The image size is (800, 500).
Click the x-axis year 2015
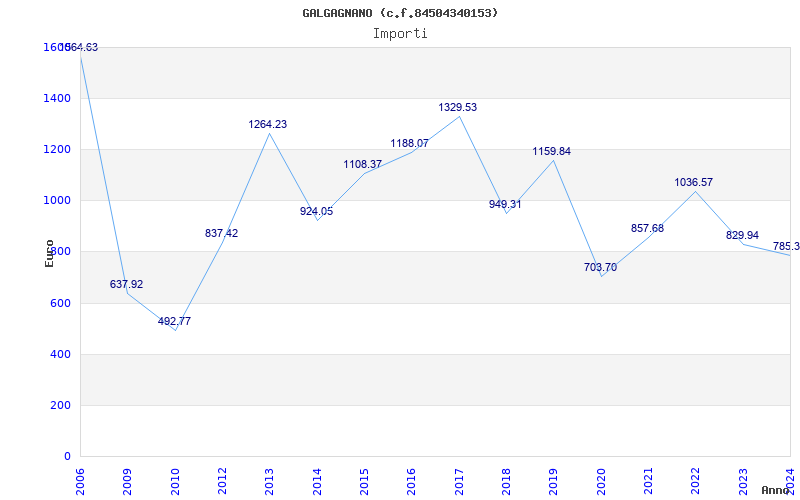click(364, 482)
